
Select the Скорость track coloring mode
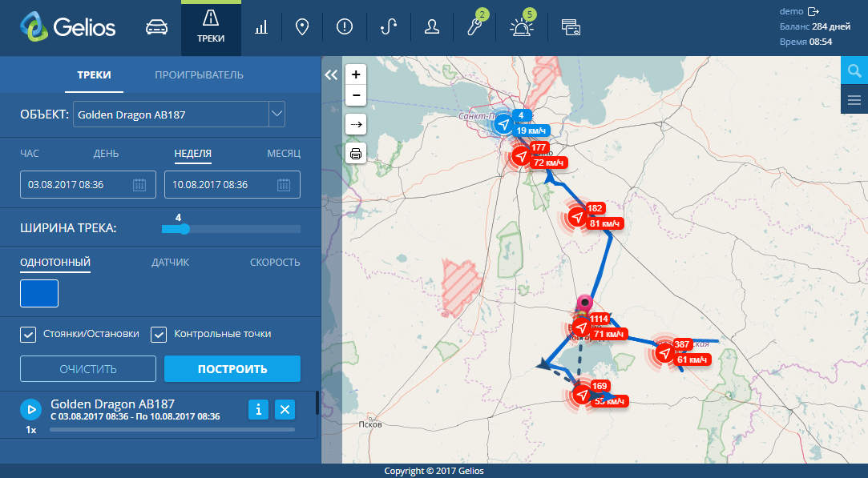[275, 263]
